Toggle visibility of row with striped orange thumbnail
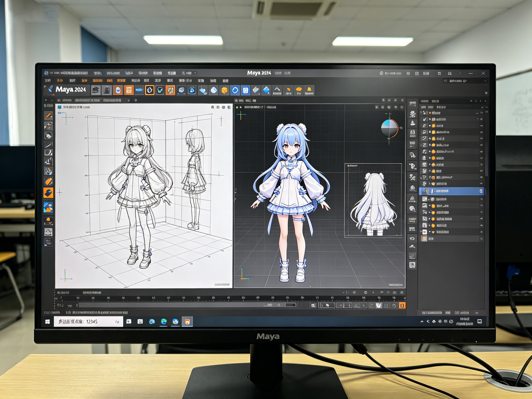 coord(482,239)
